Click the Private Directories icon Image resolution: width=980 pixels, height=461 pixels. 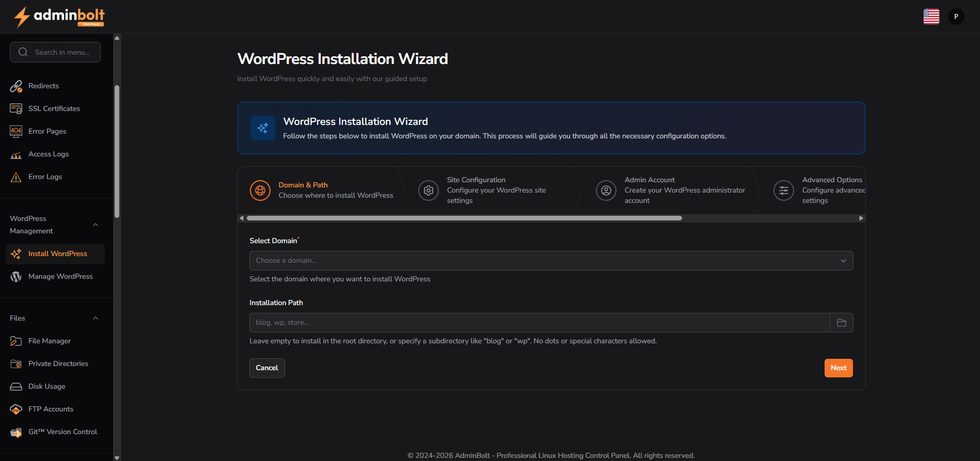click(x=16, y=364)
